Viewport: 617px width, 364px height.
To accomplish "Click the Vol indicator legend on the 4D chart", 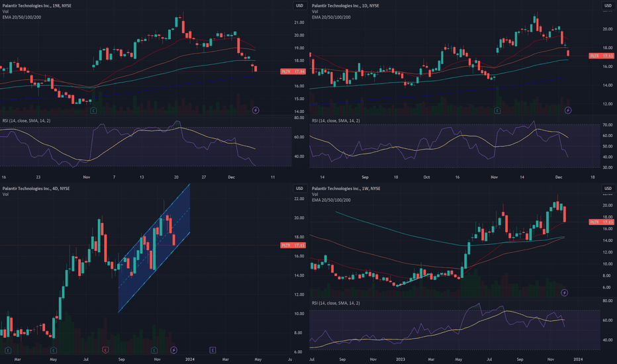I will point(5,195).
